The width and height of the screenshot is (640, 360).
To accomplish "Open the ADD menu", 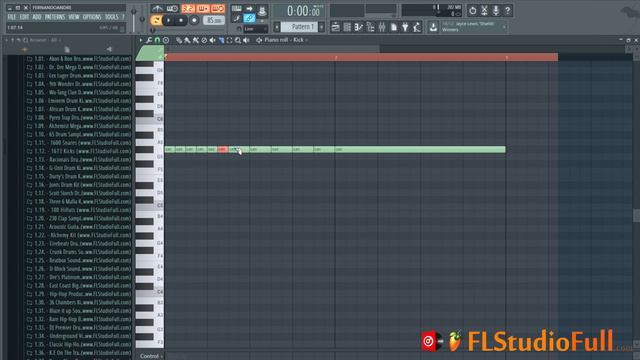I will pos(37,17).
